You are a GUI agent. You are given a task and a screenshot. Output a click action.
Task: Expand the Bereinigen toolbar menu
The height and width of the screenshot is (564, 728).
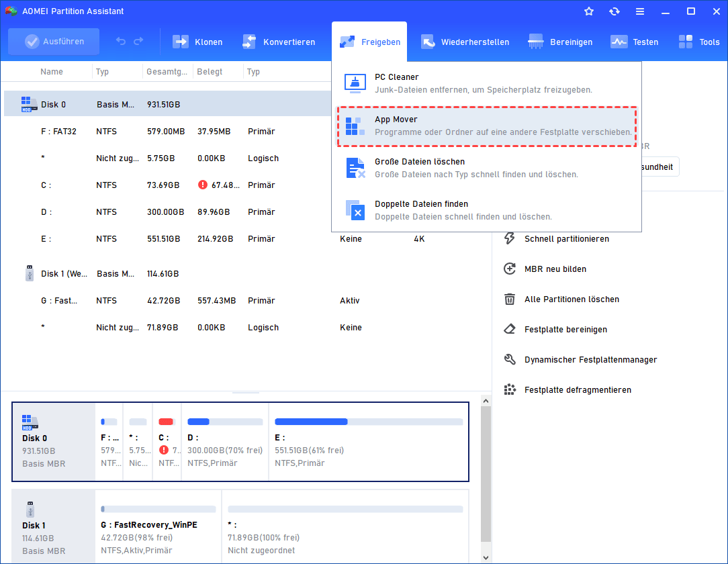[560, 42]
